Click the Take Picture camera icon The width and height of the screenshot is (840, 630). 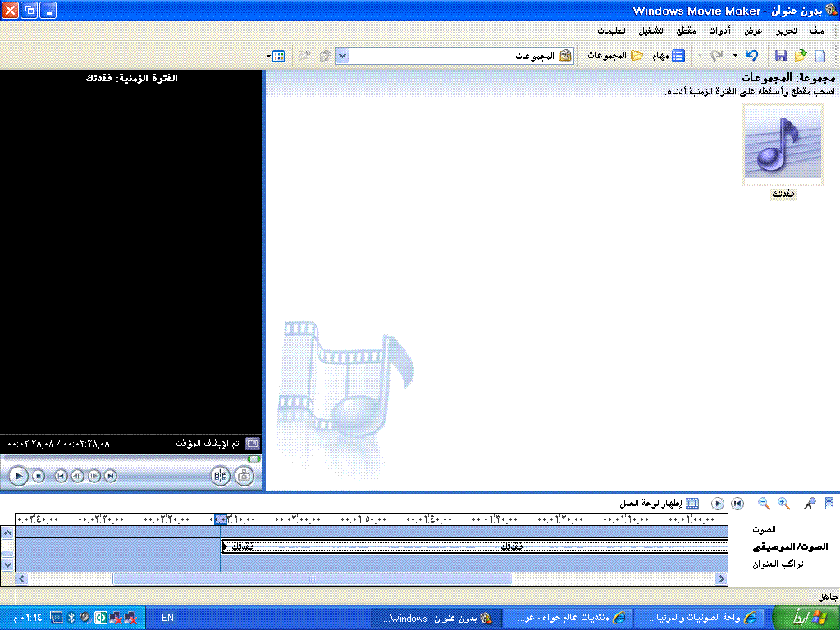(244, 475)
